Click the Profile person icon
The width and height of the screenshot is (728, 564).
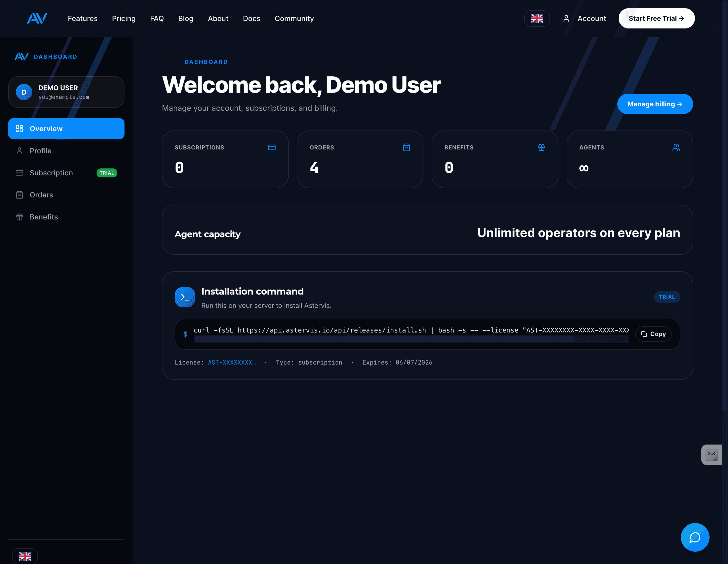point(19,151)
